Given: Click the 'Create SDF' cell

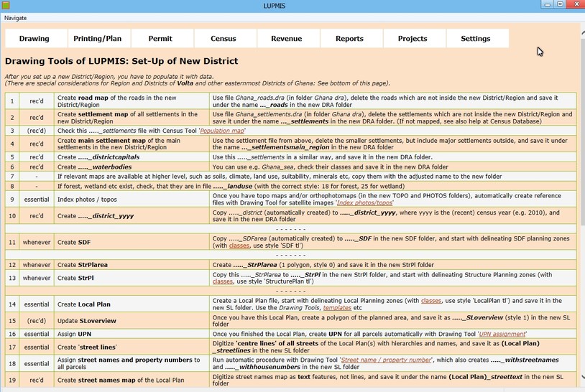Looking at the screenshot, I should point(132,242).
